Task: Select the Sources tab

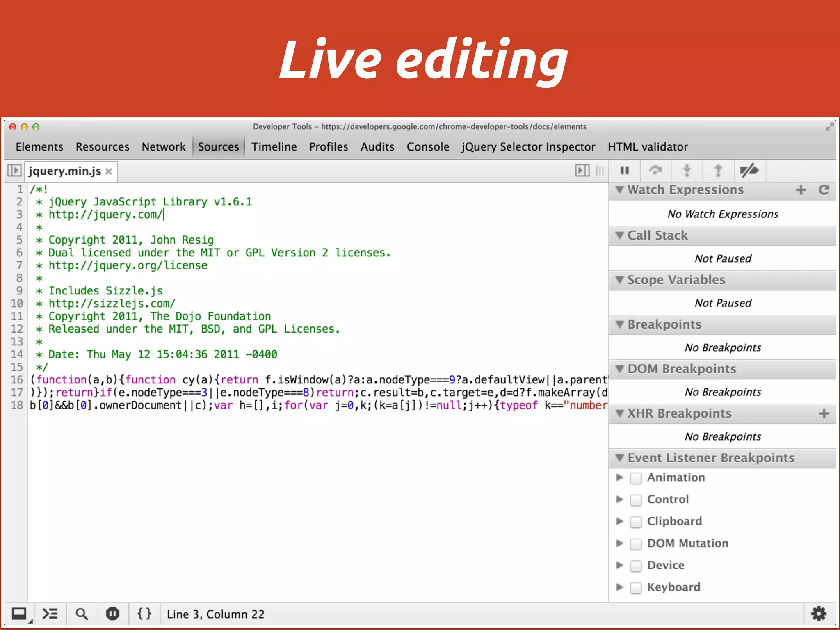Action: point(218,147)
